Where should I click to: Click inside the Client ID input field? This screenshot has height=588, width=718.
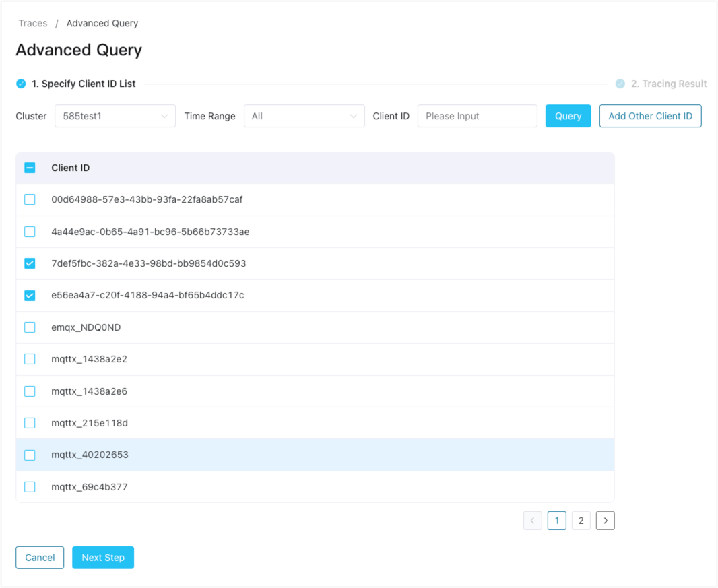477,116
